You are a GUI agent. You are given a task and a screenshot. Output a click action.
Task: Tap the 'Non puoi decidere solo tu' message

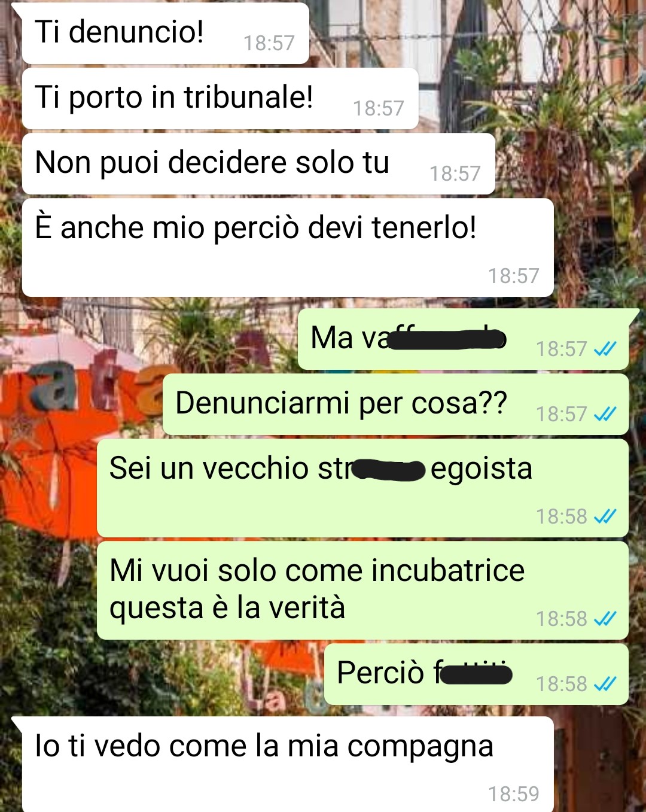258,164
